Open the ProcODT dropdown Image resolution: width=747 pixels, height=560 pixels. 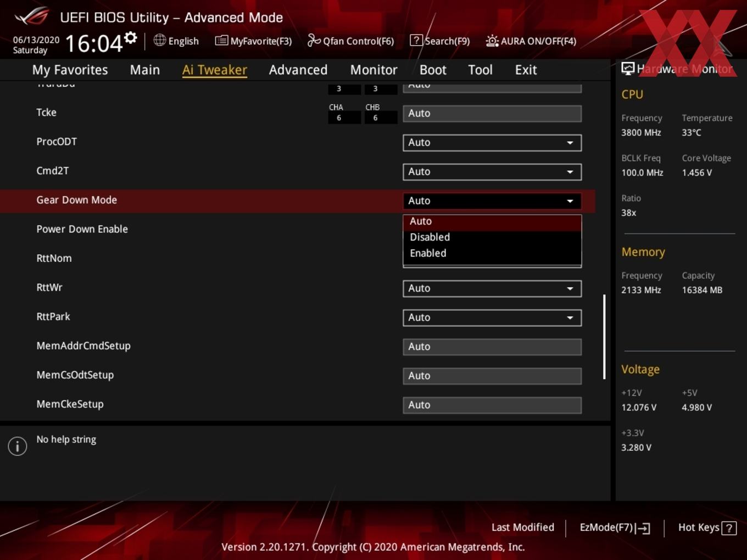(492, 142)
